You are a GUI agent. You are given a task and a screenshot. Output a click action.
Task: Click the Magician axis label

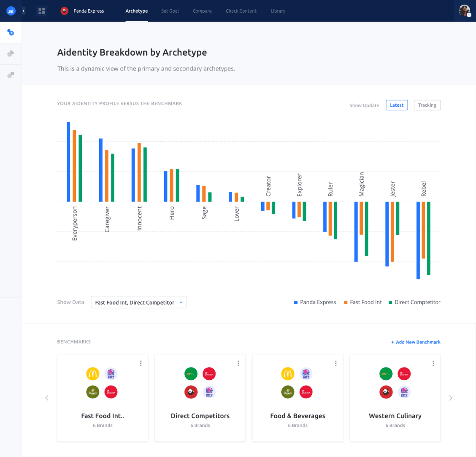pyautogui.click(x=362, y=184)
